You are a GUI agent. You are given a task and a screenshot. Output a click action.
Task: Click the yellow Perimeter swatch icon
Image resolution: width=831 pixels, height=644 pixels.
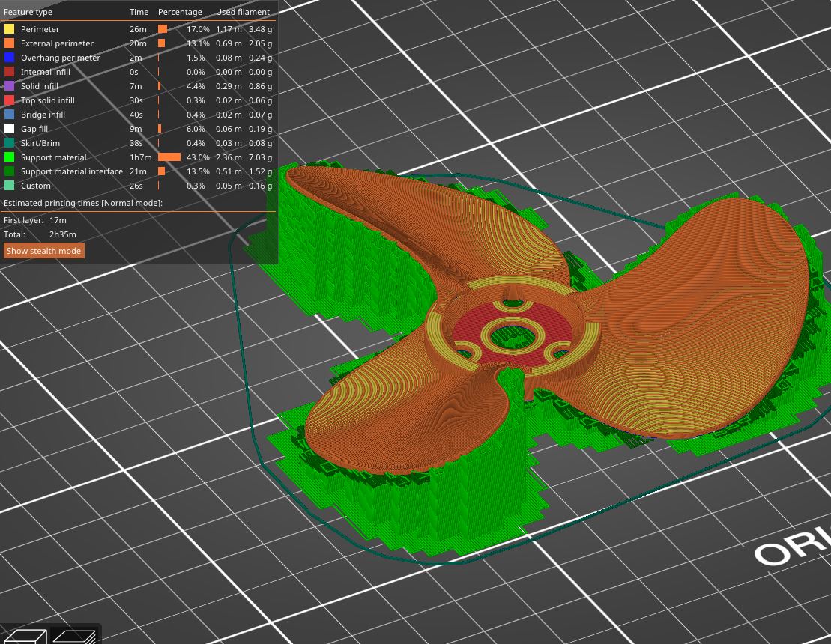(9, 29)
